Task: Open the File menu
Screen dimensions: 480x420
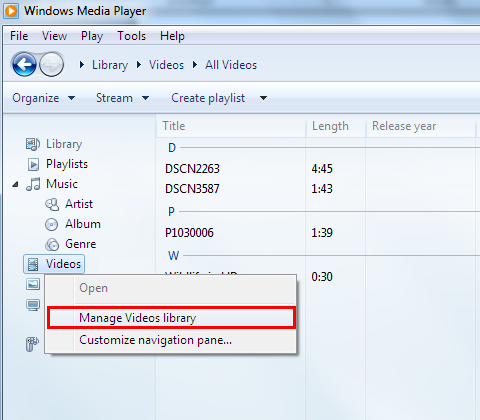Action: tap(19, 36)
